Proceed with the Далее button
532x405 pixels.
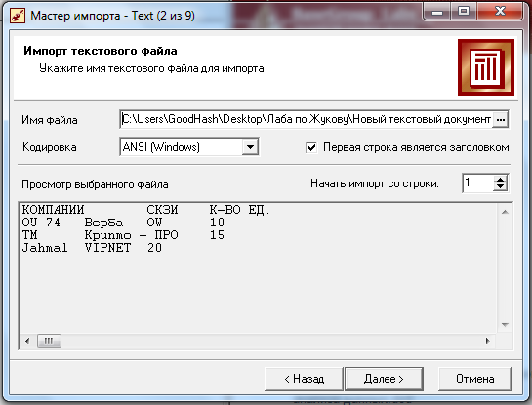pos(384,379)
